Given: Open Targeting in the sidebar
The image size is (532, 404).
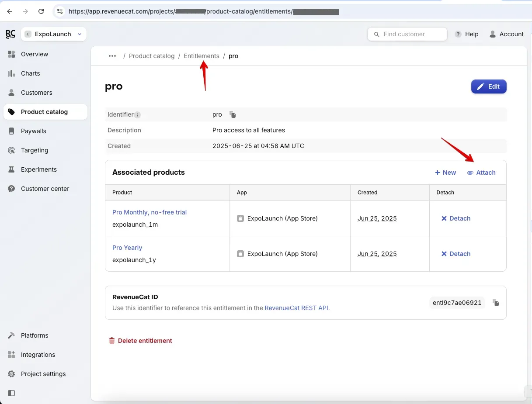Looking at the screenshot, I should 45,150.
